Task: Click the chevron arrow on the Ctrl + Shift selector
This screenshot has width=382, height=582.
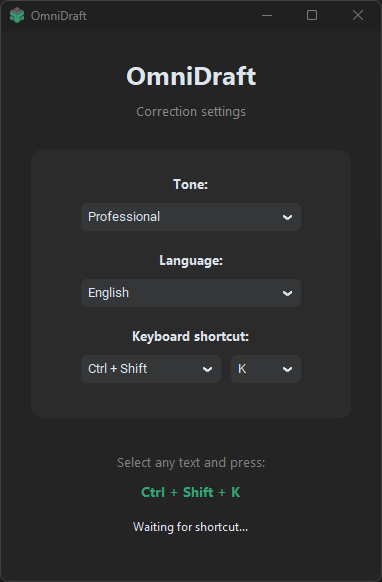Action: (208, 369)
